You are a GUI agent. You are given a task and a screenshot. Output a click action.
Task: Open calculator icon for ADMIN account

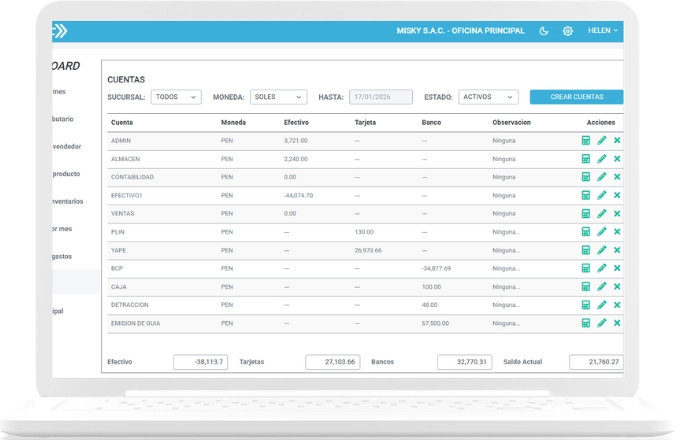(585, 140)
